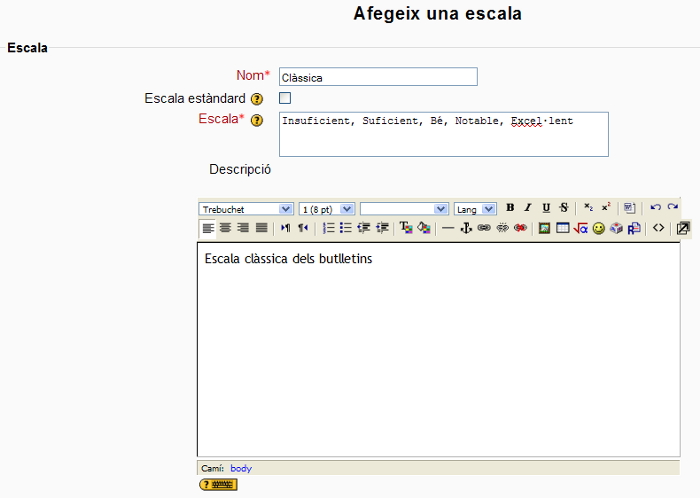Open the empty paragraph style dropdown
The width and height of the screenshot is (700, 498).
pos(404,209)
